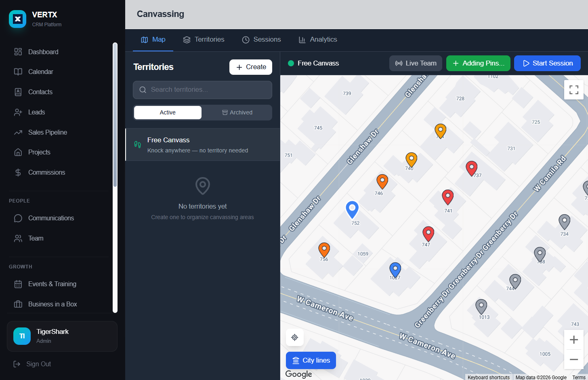The image size is (588, 380).
Task: Toggle the Adding Pins mode
Action: coord(478,63)
